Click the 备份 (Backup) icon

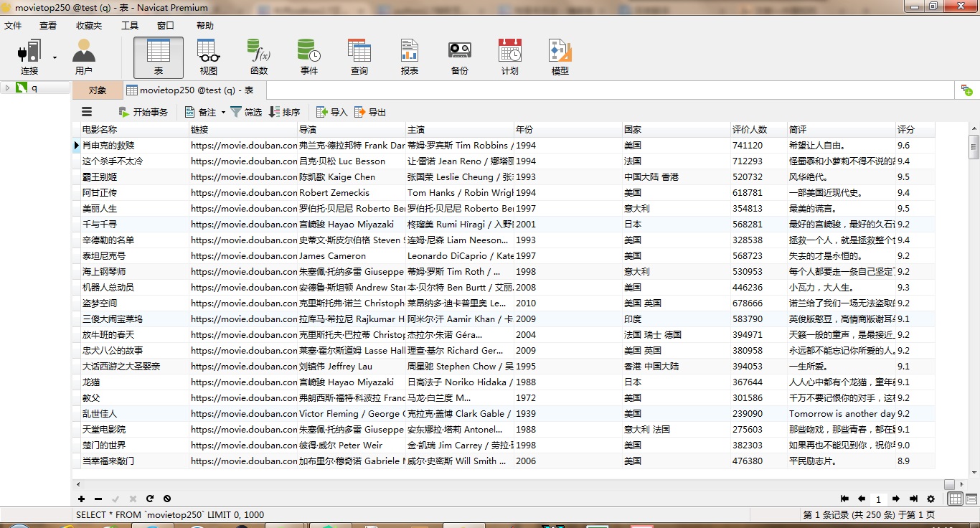point(460,57)
